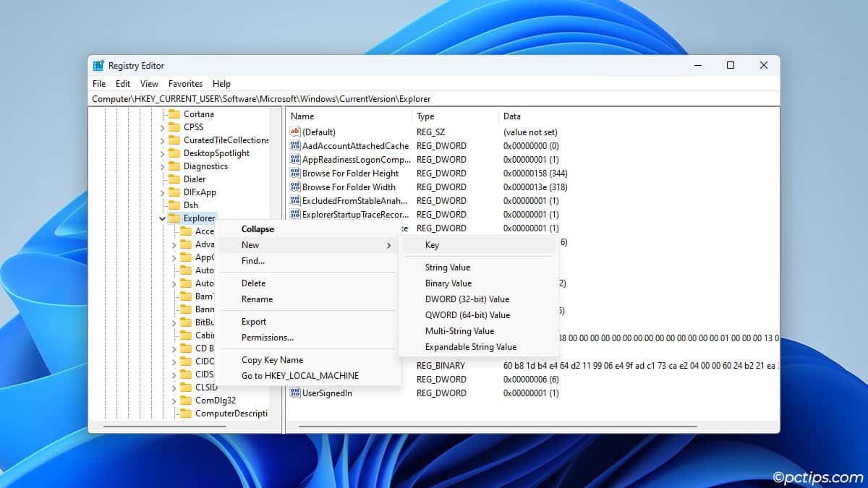
Task: Expand the ComDlg32 key
Action: click(x=174, y=401)
